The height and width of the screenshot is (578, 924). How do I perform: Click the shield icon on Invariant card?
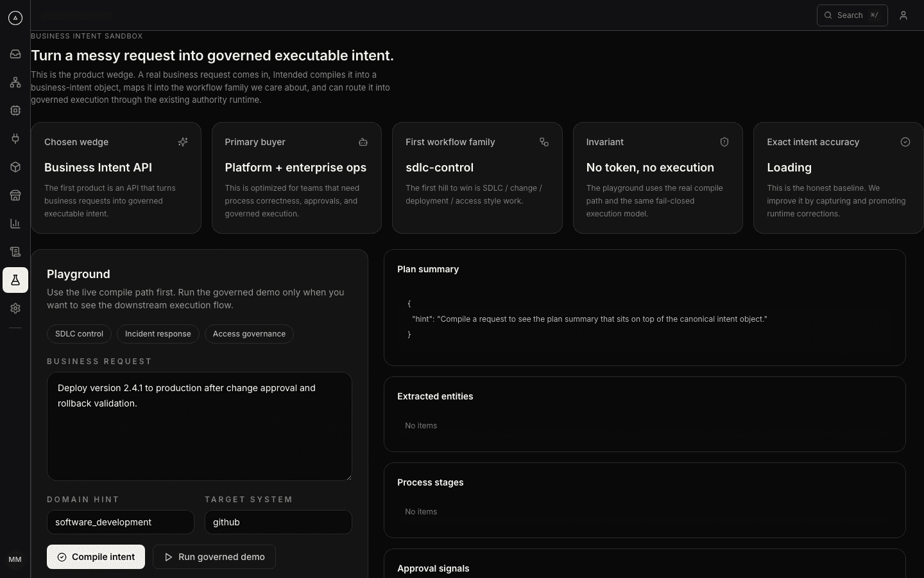pos(724,142)
